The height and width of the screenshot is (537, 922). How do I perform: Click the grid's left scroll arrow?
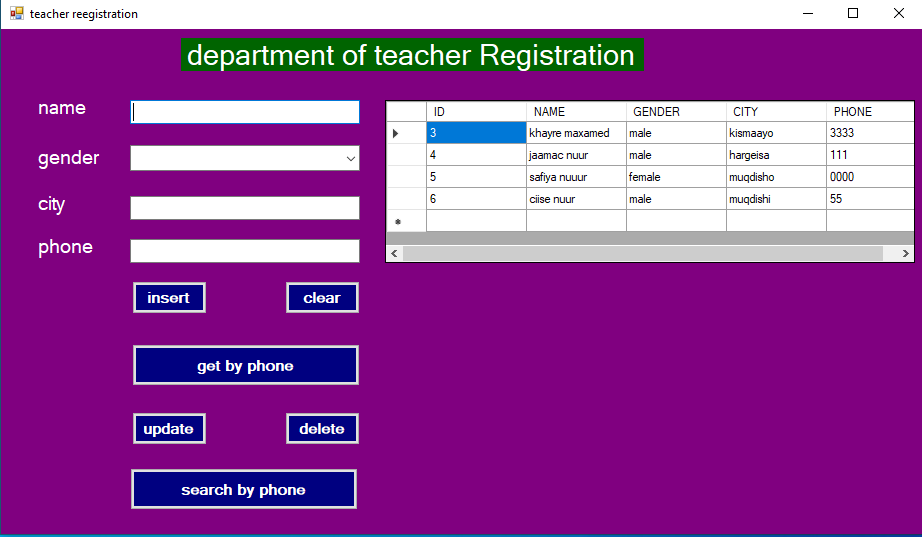point(395,254)
